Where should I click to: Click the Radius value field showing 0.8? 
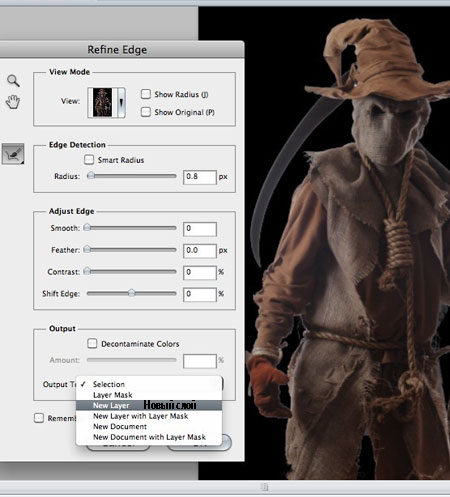(x=200, y=177)
